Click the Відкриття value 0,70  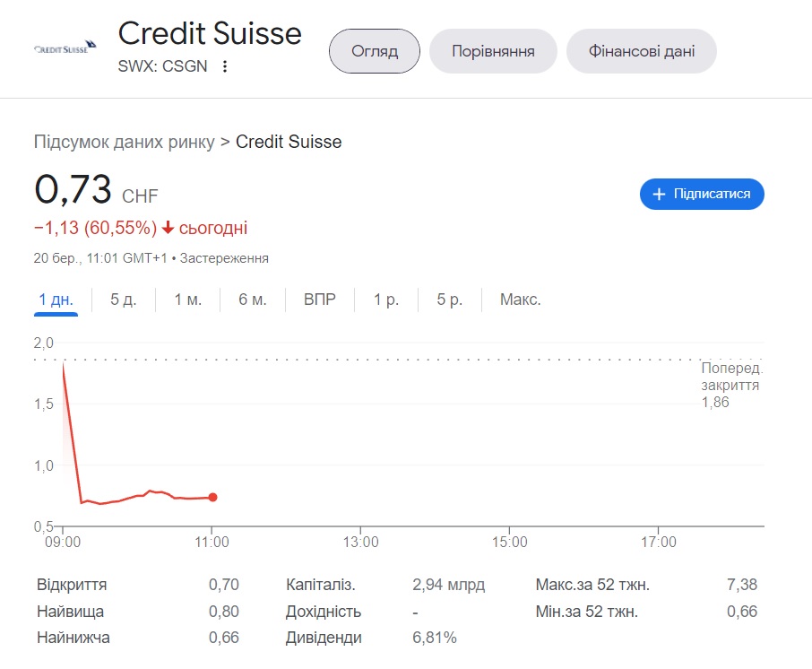pyautogui.click(x=224, y=585)
